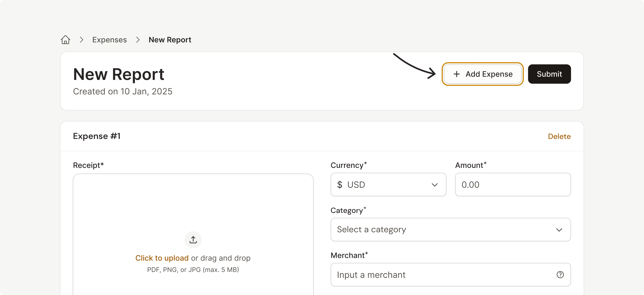Viewport: 644px width, 295px height.
Task: Click the category dropdown chevron arrow
Action: (x=559, y=230)
